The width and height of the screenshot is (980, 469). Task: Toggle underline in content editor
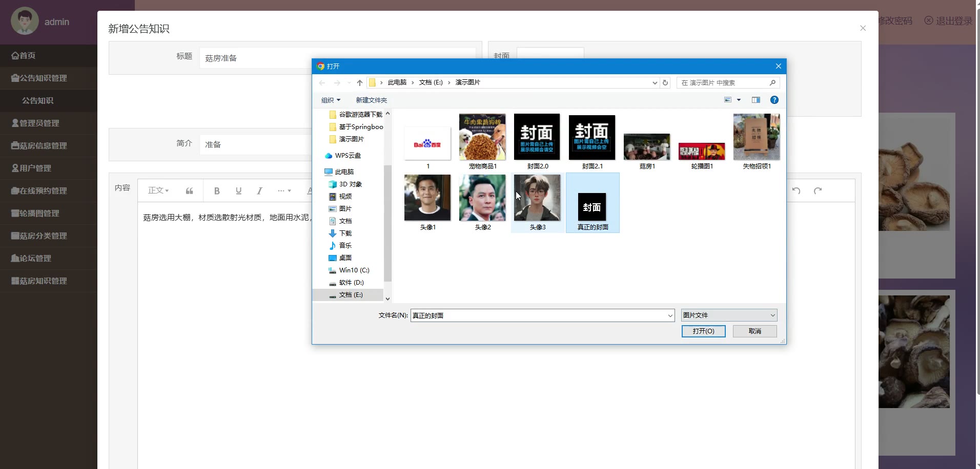[x=238, y=191]
